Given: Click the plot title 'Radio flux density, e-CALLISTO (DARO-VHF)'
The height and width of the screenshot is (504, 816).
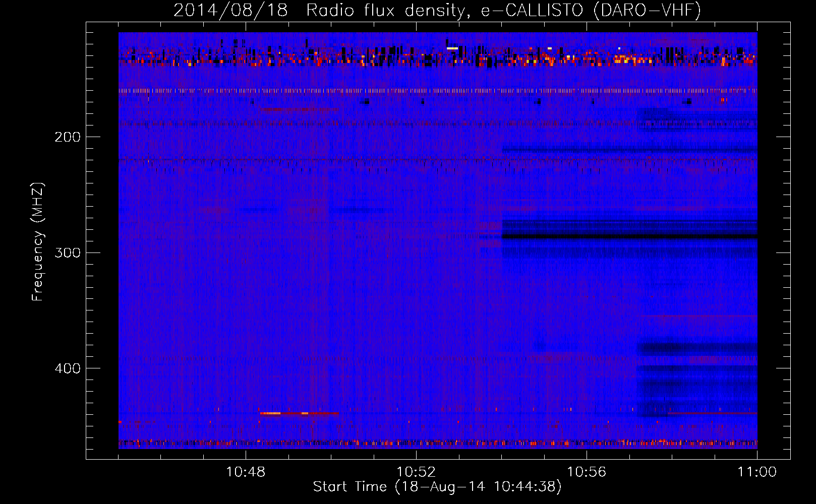Looking at the screenshot, I should click(503, 10).
